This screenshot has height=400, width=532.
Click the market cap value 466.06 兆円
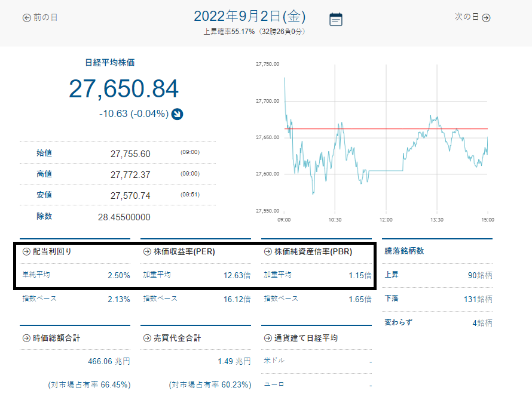pyautogui.click(x=109, y=361)
